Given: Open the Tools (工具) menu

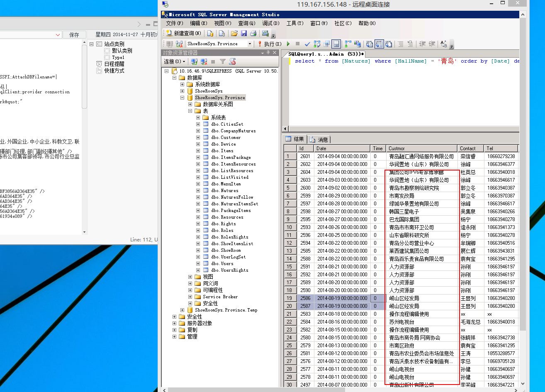Looking at the screenshot, I should [x=295, y=23].
